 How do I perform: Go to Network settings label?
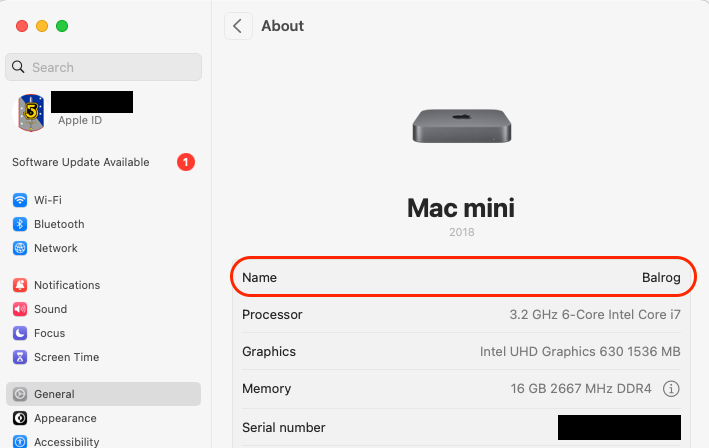point(56,248)
